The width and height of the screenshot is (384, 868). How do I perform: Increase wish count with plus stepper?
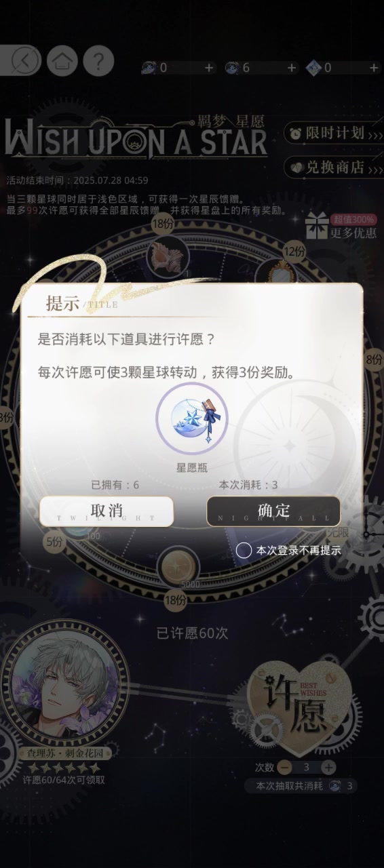click(x=328, y=767)
